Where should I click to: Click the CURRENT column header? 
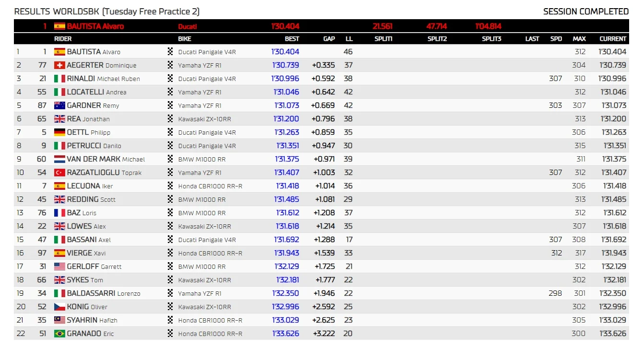click(613, 39)
